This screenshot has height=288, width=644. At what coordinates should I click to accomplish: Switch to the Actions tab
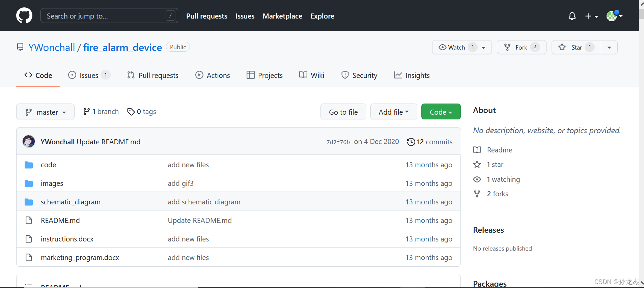tap(213, 75)
